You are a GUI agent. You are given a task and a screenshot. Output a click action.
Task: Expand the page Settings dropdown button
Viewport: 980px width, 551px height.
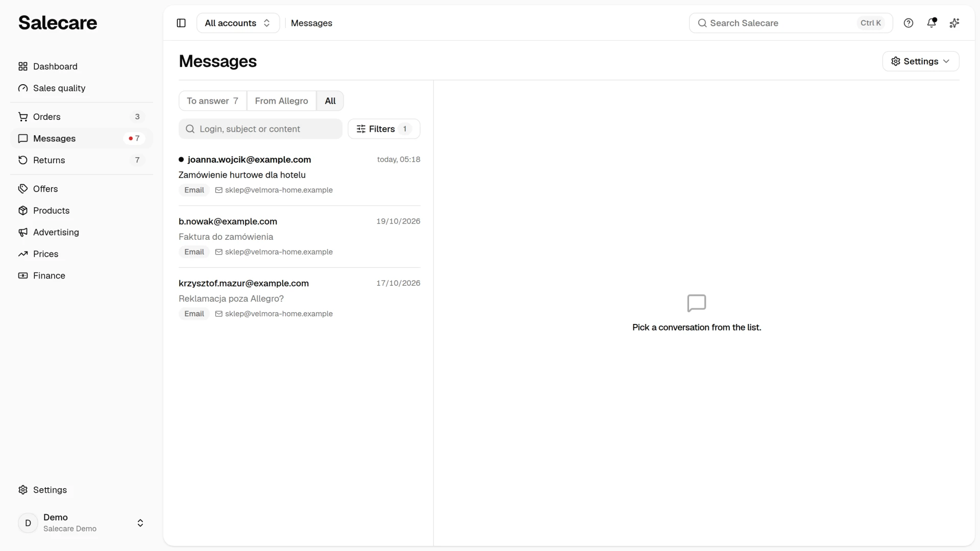coord(921,61)
